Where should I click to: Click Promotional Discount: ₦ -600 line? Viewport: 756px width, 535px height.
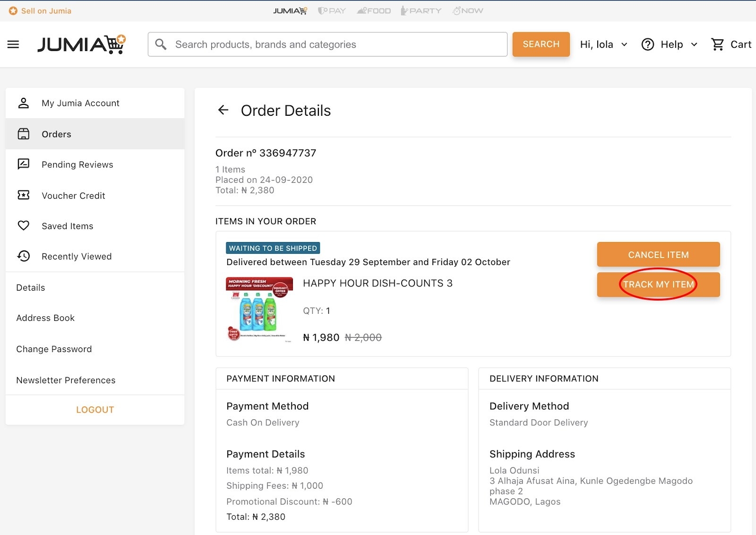[x=289, y=501]
